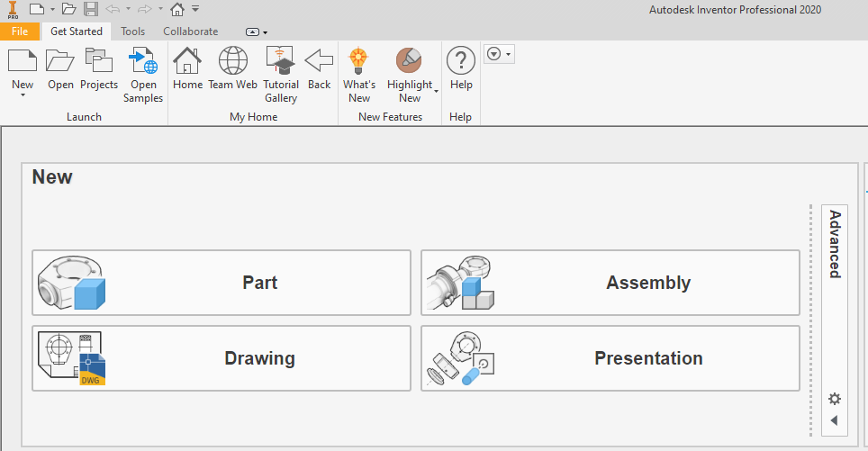Click Open Samples in the Launch panel
Screen dimensions: 868x451
[143, 76]
